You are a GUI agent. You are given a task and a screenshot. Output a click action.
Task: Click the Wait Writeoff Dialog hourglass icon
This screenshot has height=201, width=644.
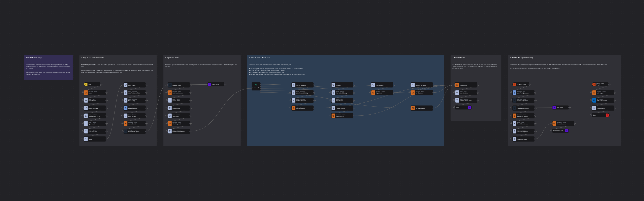pos(333,93)
